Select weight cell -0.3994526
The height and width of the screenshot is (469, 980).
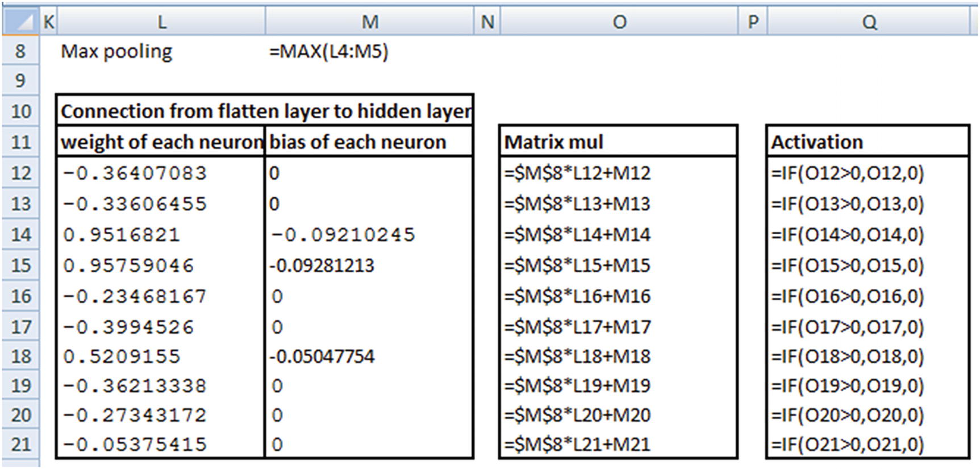pos(161,326)
